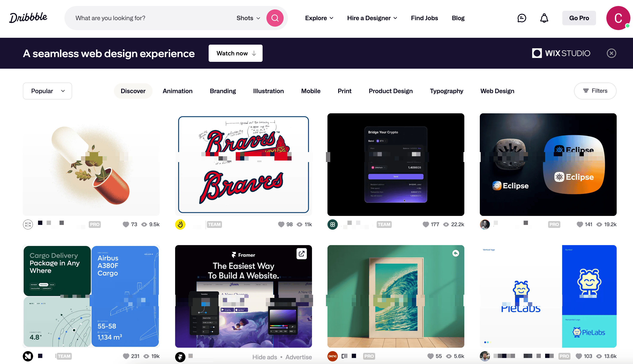
Task: Dismiss the Wix Studio banner
Action: [x=611, y=53]
